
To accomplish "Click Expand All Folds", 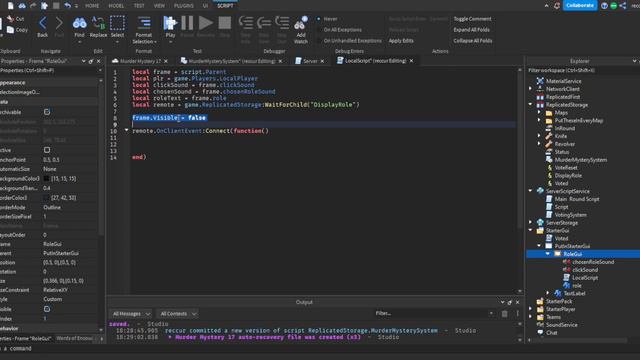I will coord(471,30).
